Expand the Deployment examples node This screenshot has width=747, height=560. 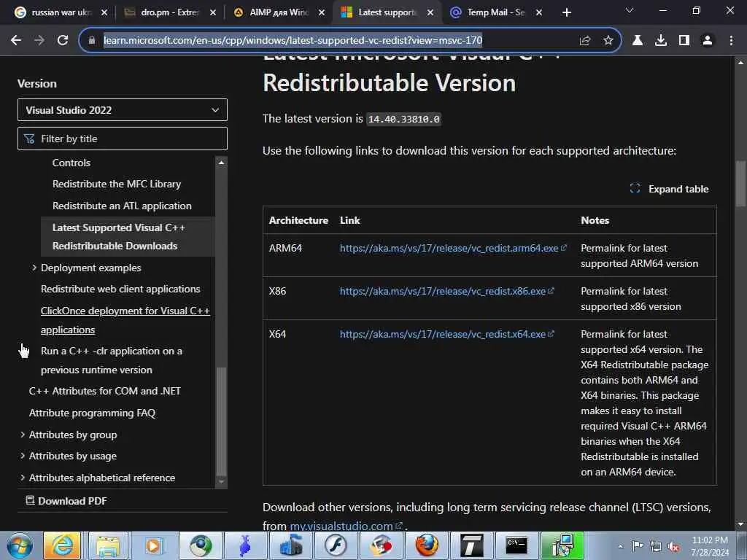pyautogui.click(x=34, y=268)
